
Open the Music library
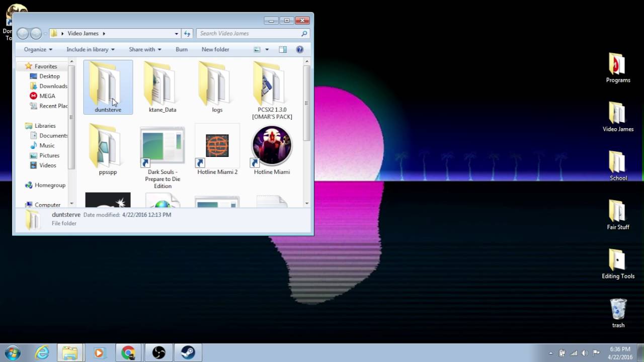(47, 145)
